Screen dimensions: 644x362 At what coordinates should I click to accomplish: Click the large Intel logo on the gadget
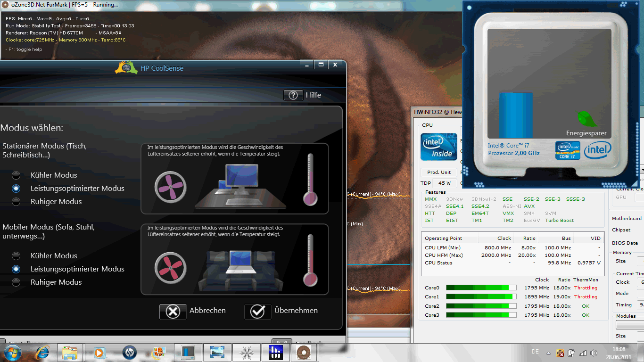597,150
